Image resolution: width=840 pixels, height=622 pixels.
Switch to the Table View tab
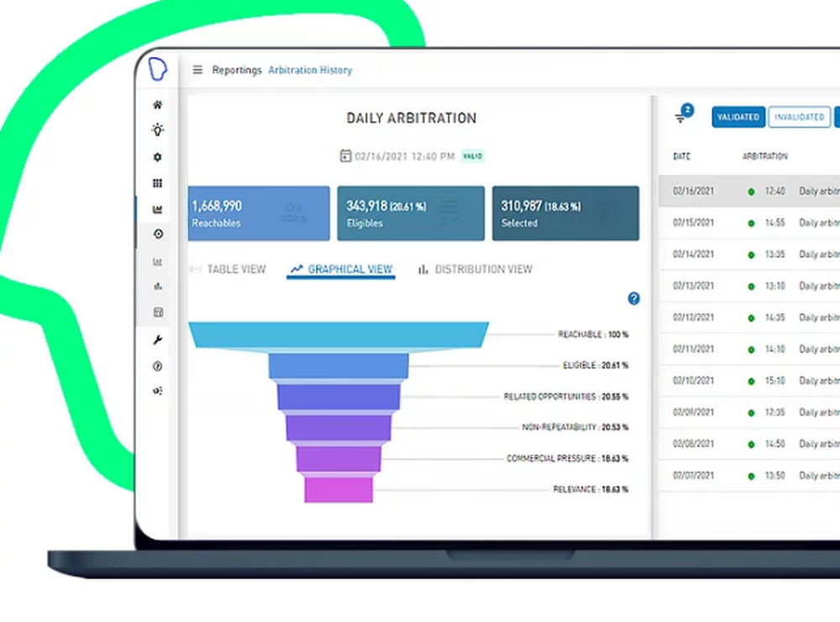pyautogui.click(x=228, y=269)
